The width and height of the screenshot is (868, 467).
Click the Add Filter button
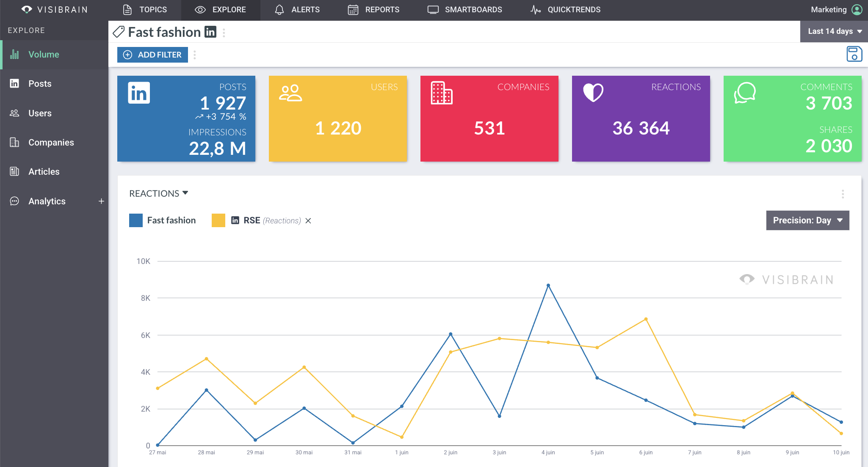tap(152, 55)
